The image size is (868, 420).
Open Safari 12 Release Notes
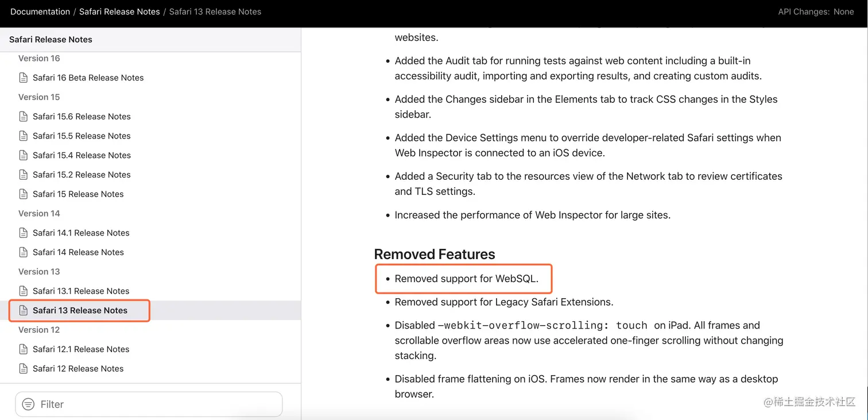coord(78,369)
